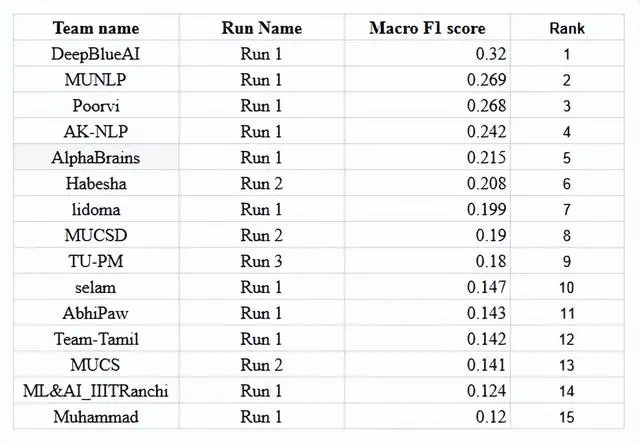Click the ML&AI_IIITRanchi team cell
Viewport: 640px width, 443px height.
[x=96, y=390]
